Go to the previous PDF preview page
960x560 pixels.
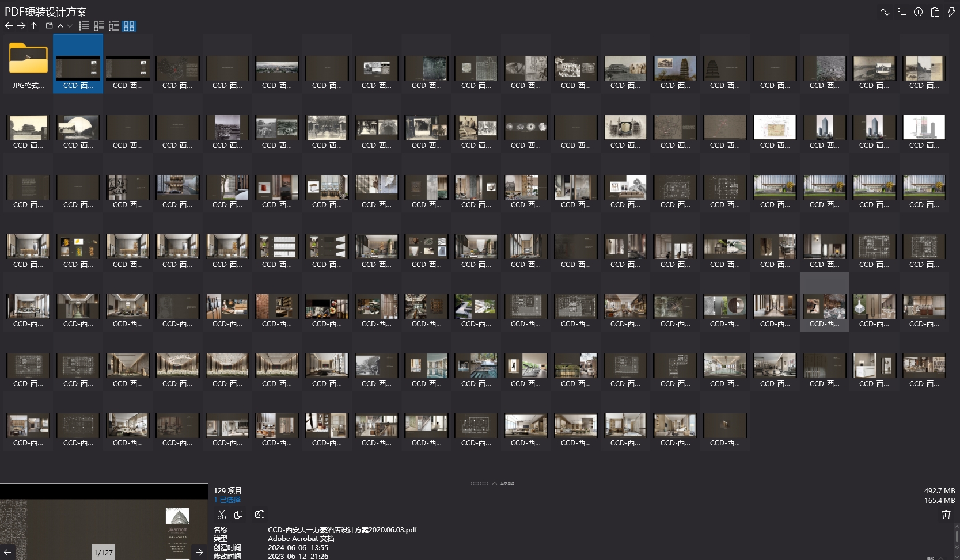pos(7,552)
